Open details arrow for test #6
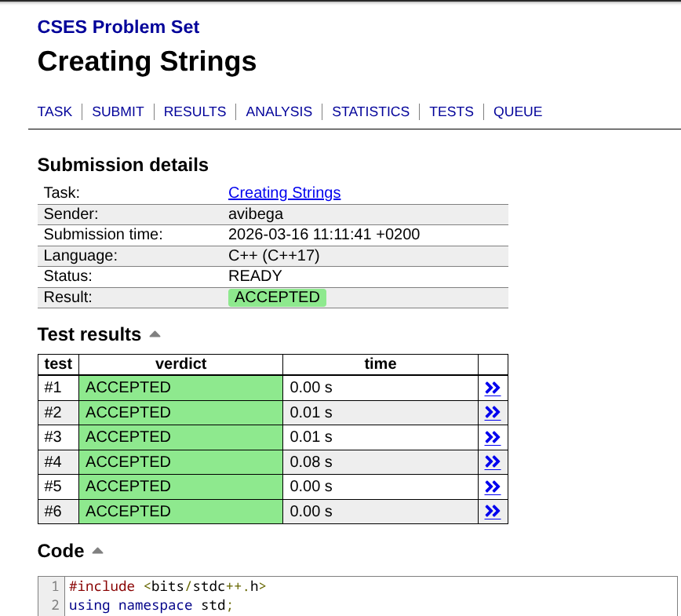This screenshot has width=681, height=616. click(x=493, y=512)
